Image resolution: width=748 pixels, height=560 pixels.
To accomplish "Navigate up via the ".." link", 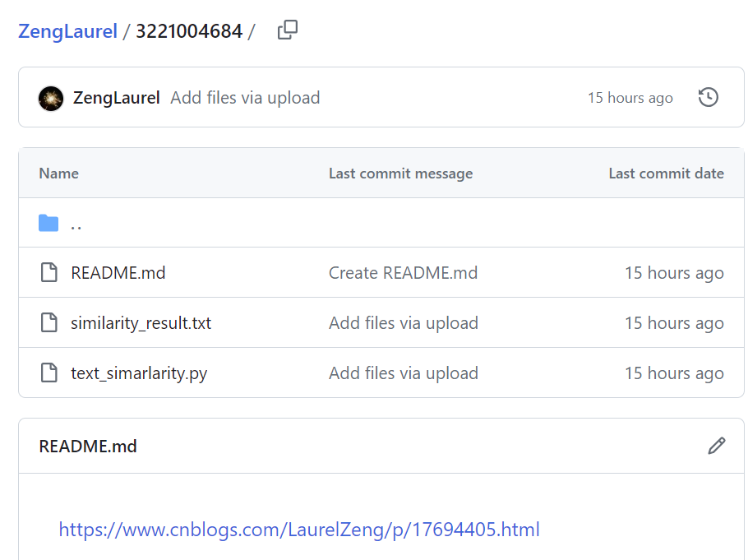I will click(76, 224).
